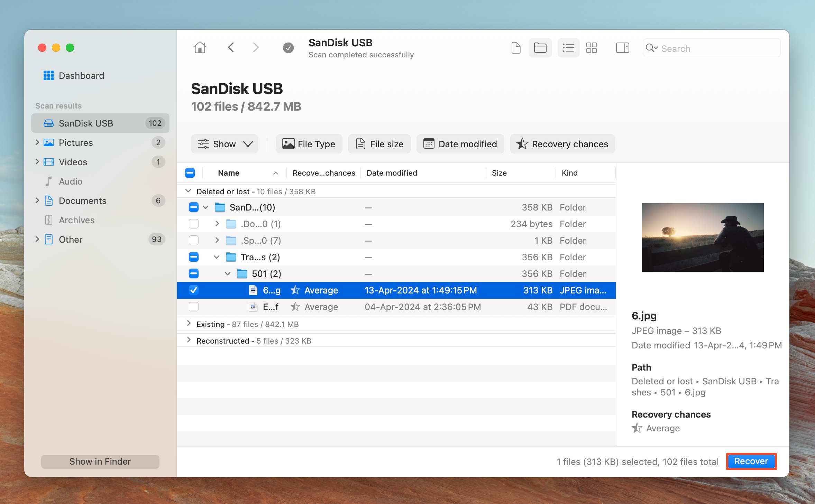Check the .Do...0 (1) folder checkbox
Screen dimensions: 815x504
194,224
